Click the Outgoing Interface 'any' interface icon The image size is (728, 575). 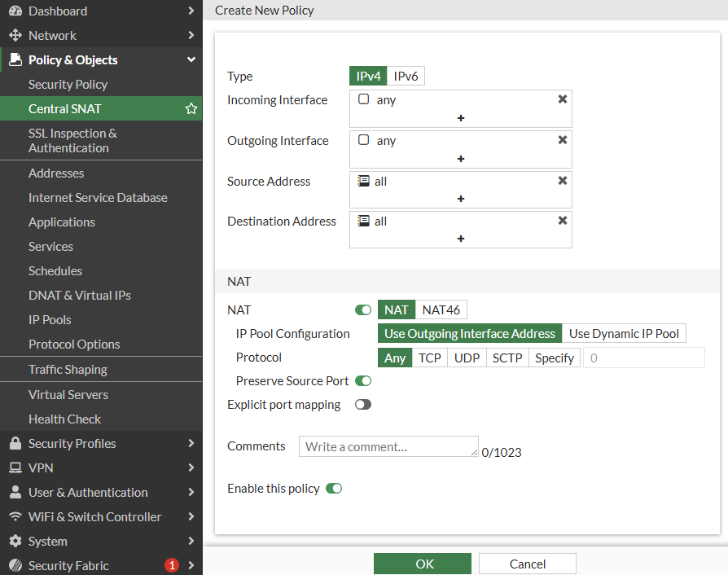pos(363,140)
